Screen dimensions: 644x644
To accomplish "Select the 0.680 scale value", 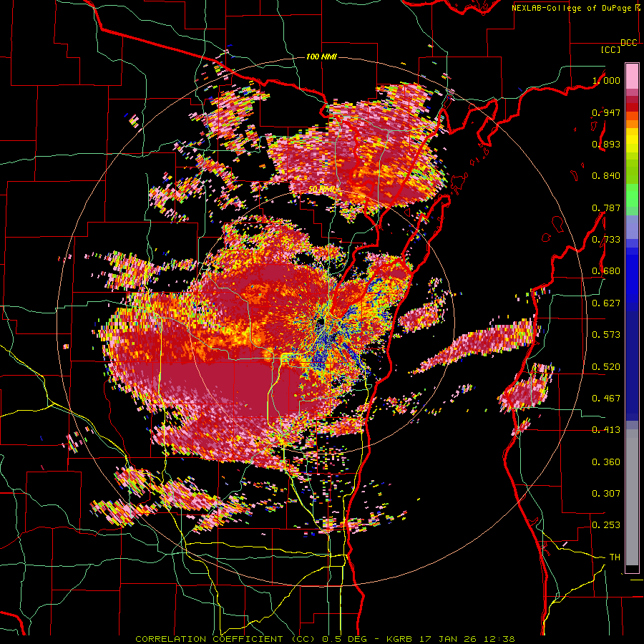I will pyautogui.click(x=606, y=271).
